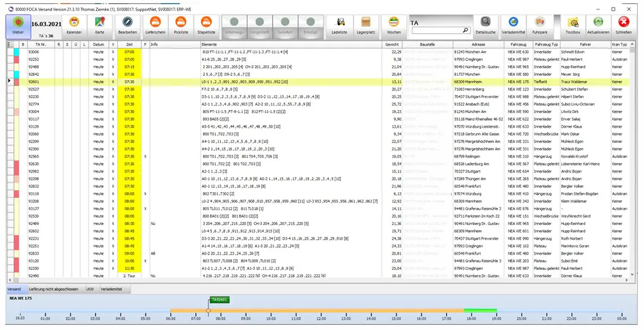
Task: Open the Lieferschein document
Action: tap(154, 25)
